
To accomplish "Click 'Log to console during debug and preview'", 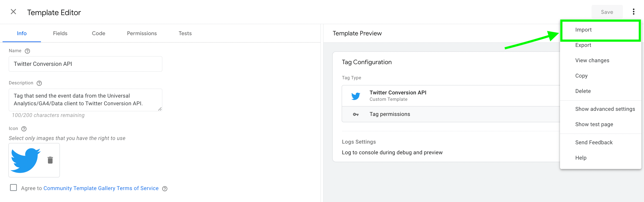I will click(x=392, y=153).
